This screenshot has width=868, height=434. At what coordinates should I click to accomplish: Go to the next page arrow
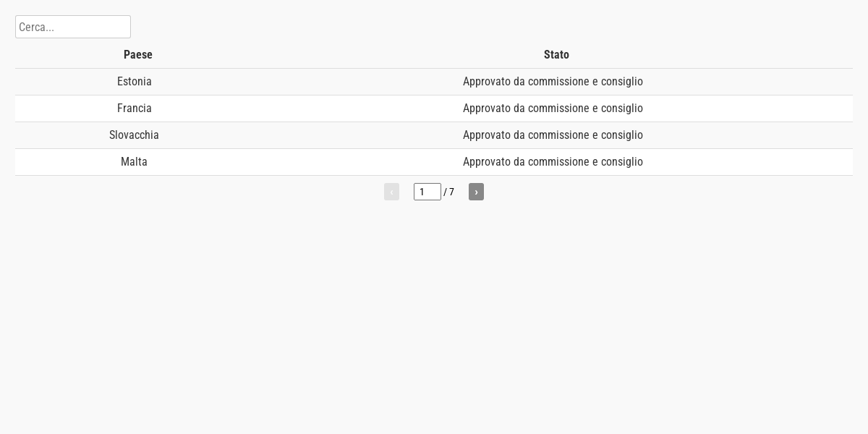point(476,192)
